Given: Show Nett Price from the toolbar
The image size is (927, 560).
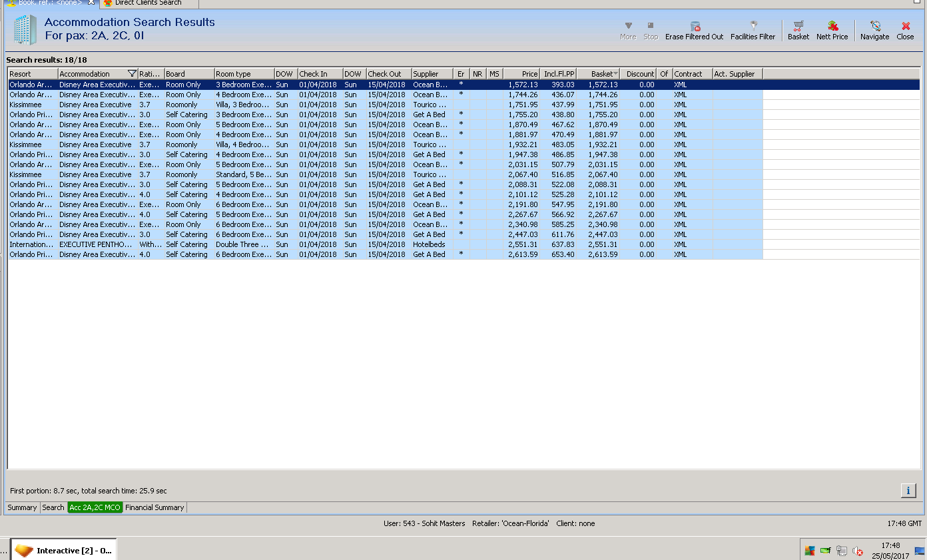Looking at the screenshot, I should point(832,31).
